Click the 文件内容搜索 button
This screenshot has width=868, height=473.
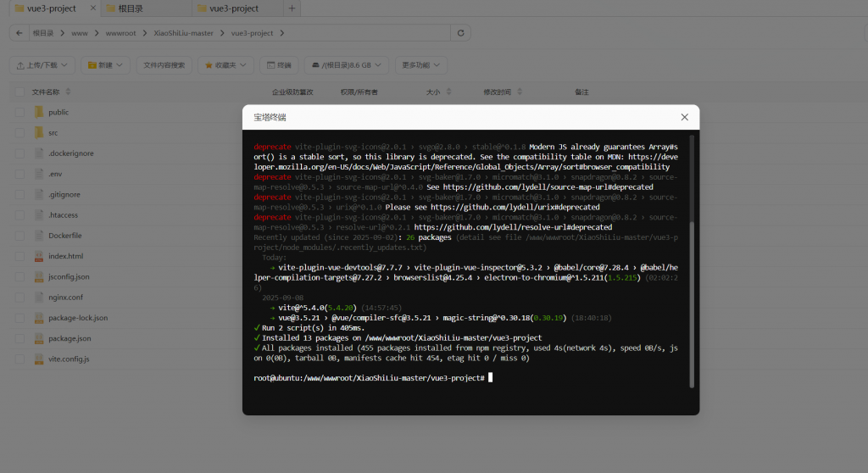point(164,65)
